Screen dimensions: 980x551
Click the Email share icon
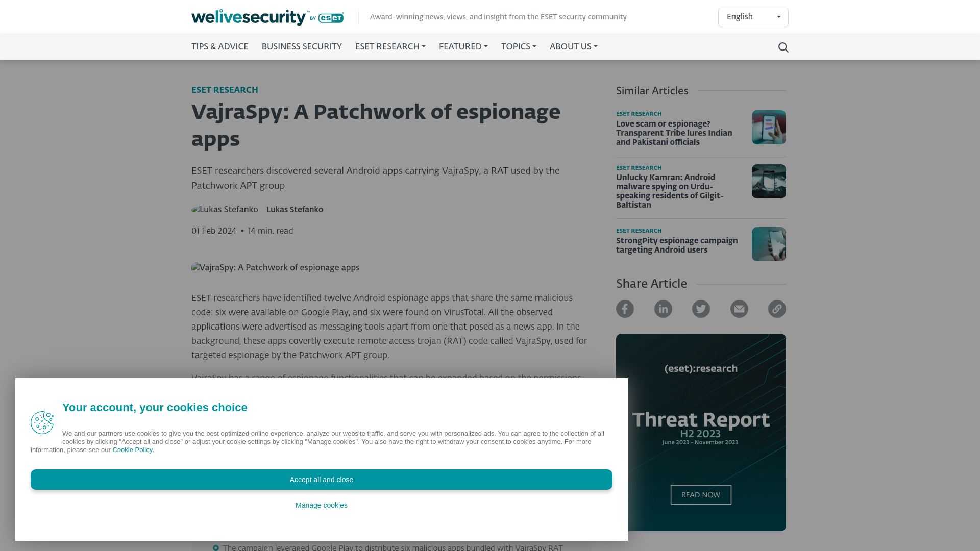click(739, 309)
